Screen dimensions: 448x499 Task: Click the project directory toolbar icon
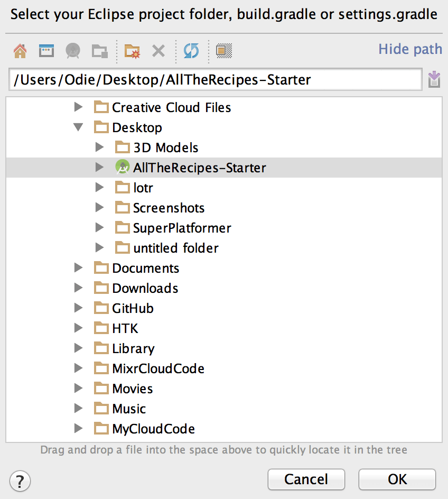73,51
